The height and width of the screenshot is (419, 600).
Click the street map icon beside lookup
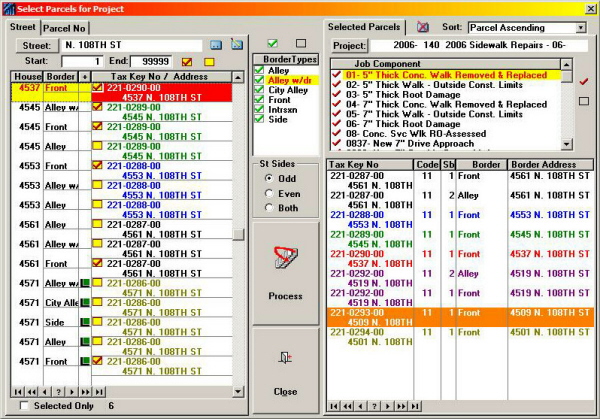[237, 44]
